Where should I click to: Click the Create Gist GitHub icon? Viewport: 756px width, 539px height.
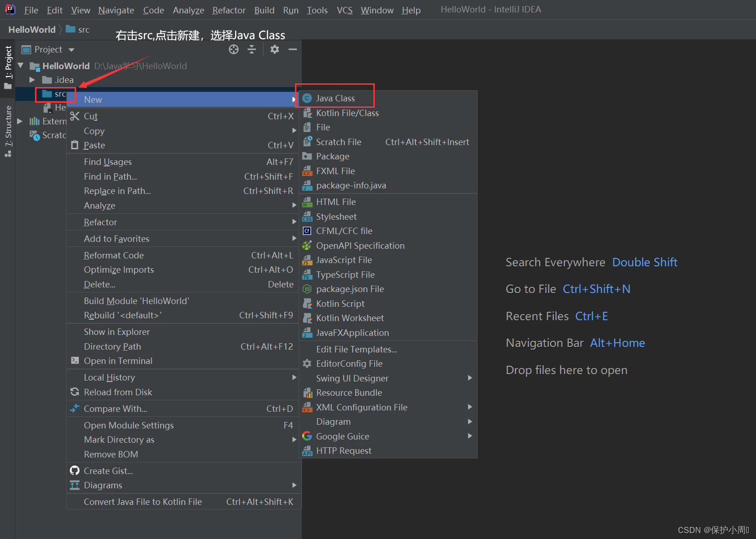[x=75, y=470]
